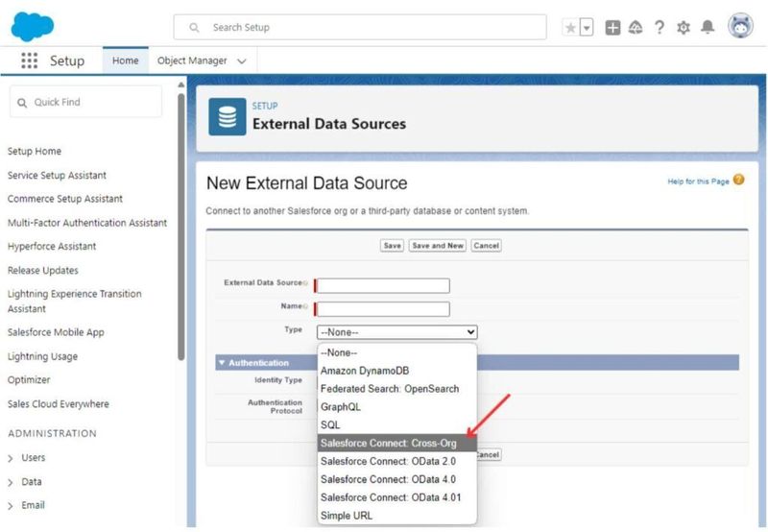Select Salesforce Connect: OData 4.01
768x532 pixels.
[396, 497]
